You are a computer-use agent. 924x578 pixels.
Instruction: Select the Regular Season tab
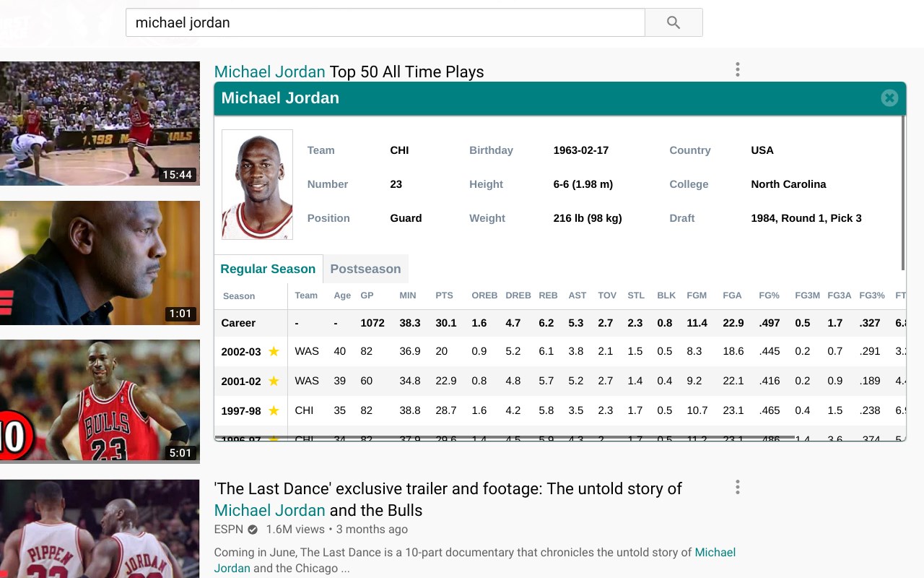[268, 269]
